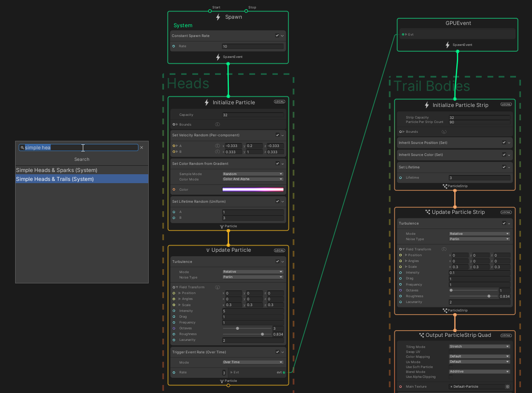Screen dimensions: 532x393
Task: Open the Color gradient swatch in Set Color Random
Action: (253, 189)
